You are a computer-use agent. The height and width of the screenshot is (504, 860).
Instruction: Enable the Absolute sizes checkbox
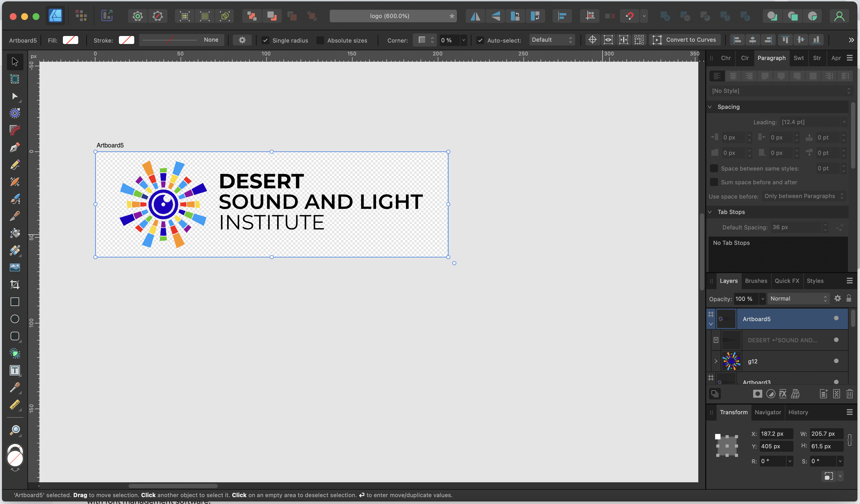pos(320,40)
